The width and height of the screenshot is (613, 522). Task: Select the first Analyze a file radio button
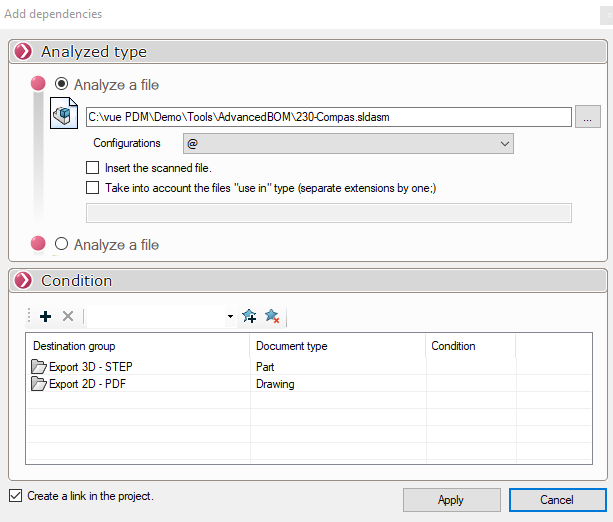point(61,85)
